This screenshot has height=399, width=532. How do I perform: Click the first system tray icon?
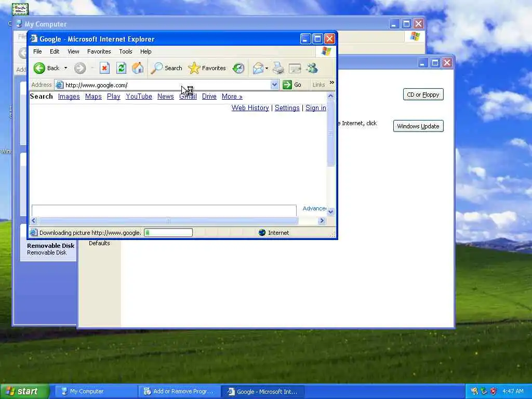pos(474,391)
